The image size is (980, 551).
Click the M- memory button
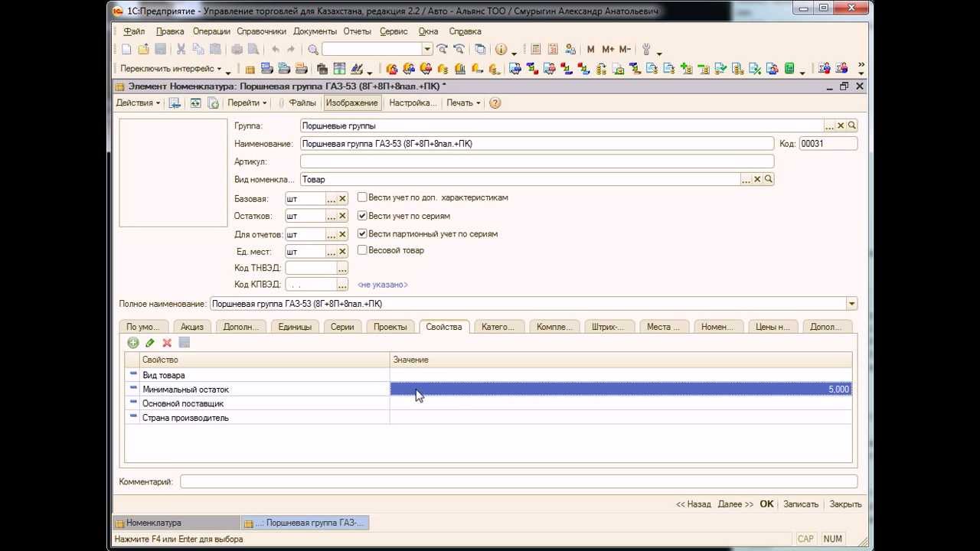pyautogui.click(x=625, y=49)
